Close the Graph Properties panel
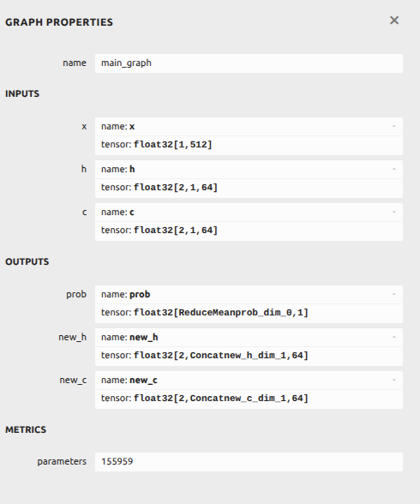 tap(394, 21)
